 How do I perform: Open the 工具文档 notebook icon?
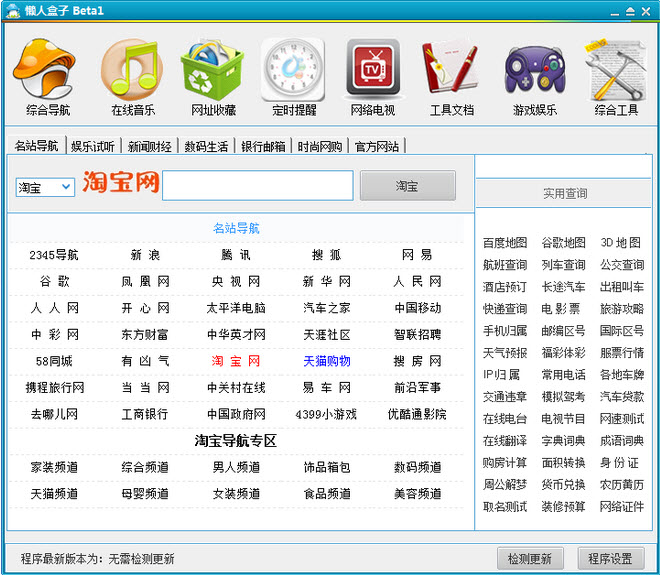coord(450,67)
